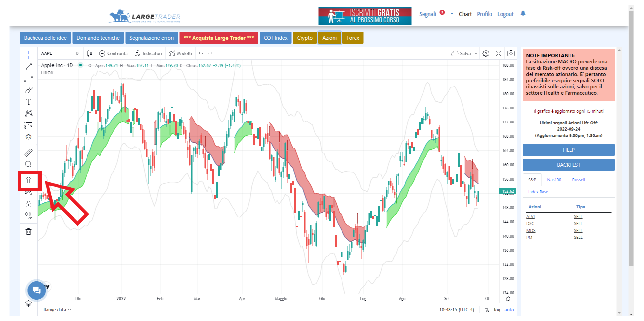Open Bacheca delle idee tab
The width and height of the screenshot is (644, 321).
click(45, 38)
